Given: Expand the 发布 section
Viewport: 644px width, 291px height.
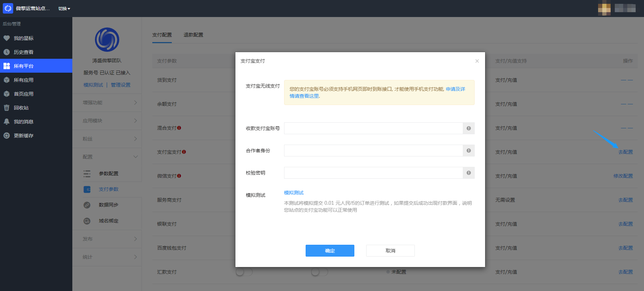Looking at the screenshot, I should click(107, 239).
